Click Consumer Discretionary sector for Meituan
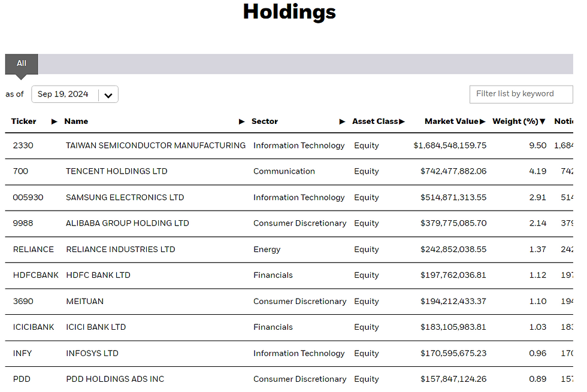This screenshot has height=392, width=587. 300,302
